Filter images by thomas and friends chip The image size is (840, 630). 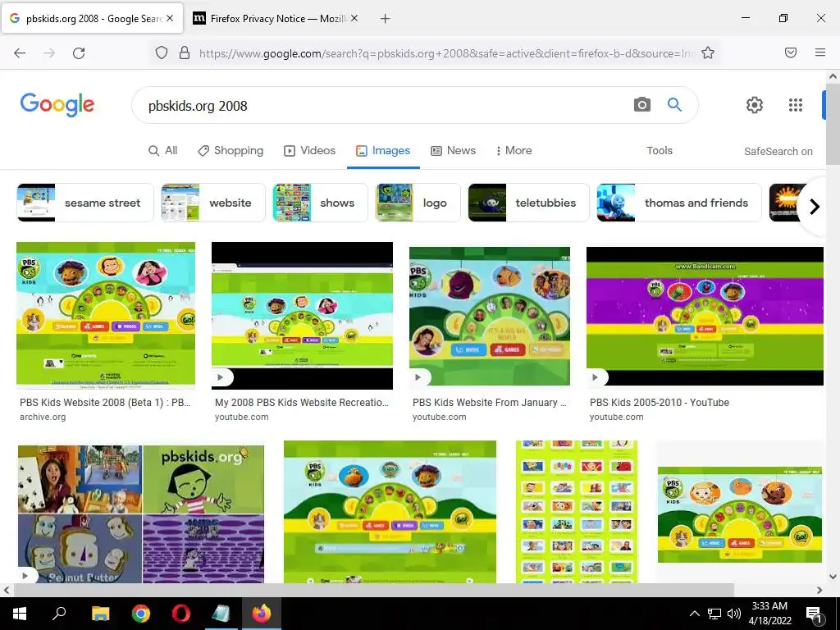click(679, 203)
